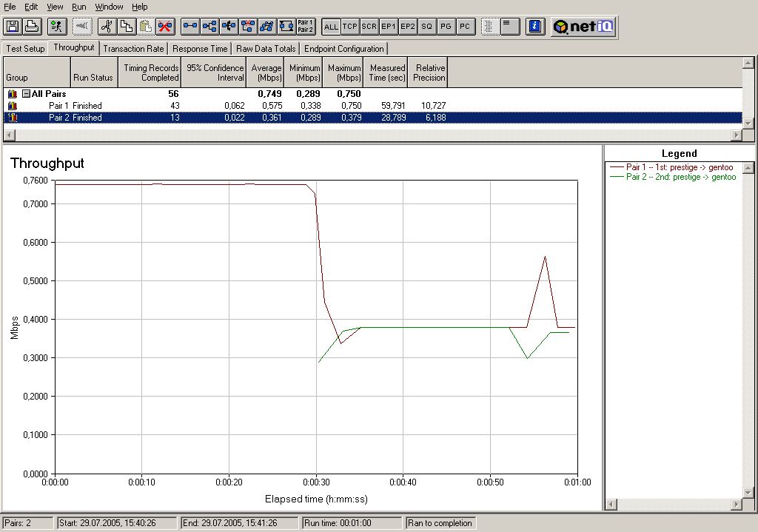Click the Group column header

pos(37,73)
